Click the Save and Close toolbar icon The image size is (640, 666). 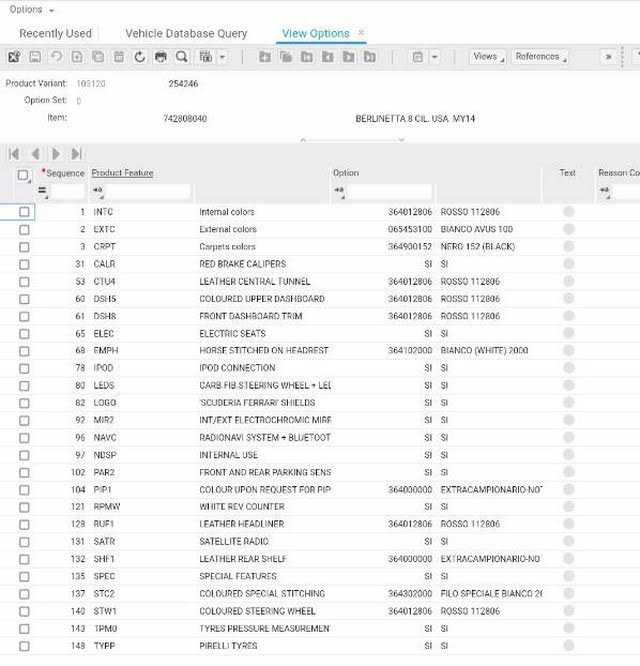[14, 57]
